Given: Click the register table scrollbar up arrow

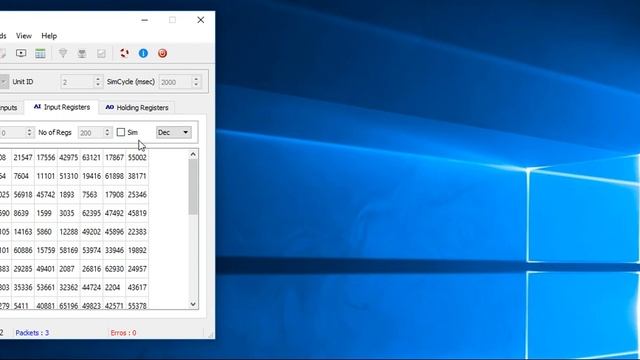Looking at the screenshot, I should pos(193,154).
